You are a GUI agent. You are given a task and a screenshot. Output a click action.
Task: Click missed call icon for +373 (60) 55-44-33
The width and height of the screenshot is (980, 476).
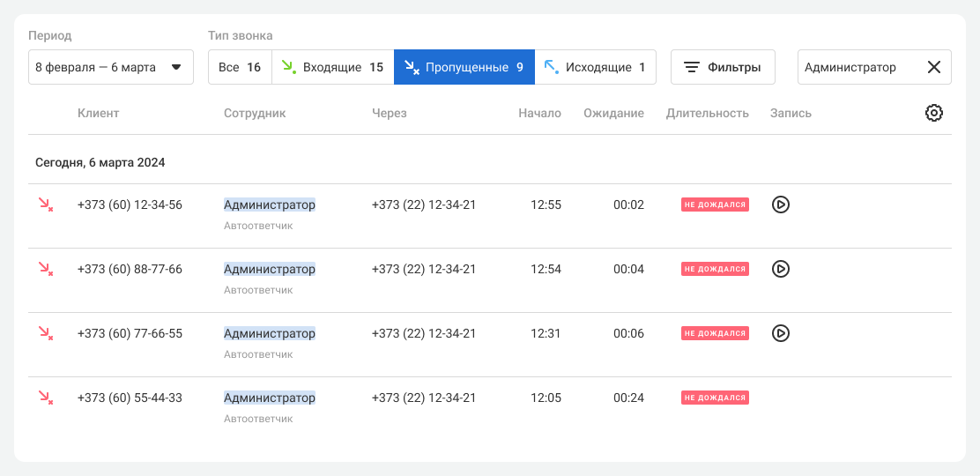pyautogui.click(x=45, y=398)
